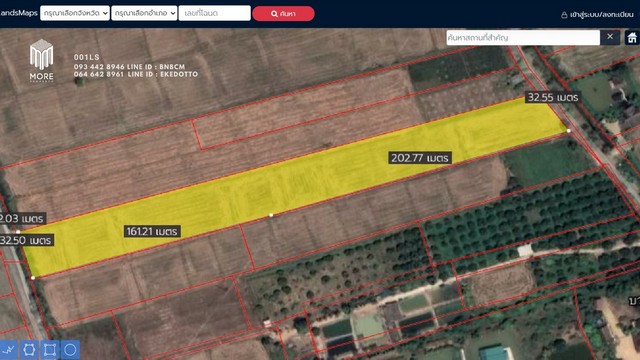Select the circle drawing tool
Viewport: 640px width, 360px height.
[x=70, y=350]
